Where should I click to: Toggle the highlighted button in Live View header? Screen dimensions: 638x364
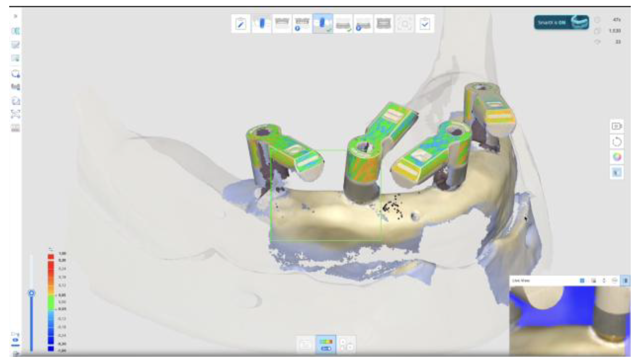[626, 281]
